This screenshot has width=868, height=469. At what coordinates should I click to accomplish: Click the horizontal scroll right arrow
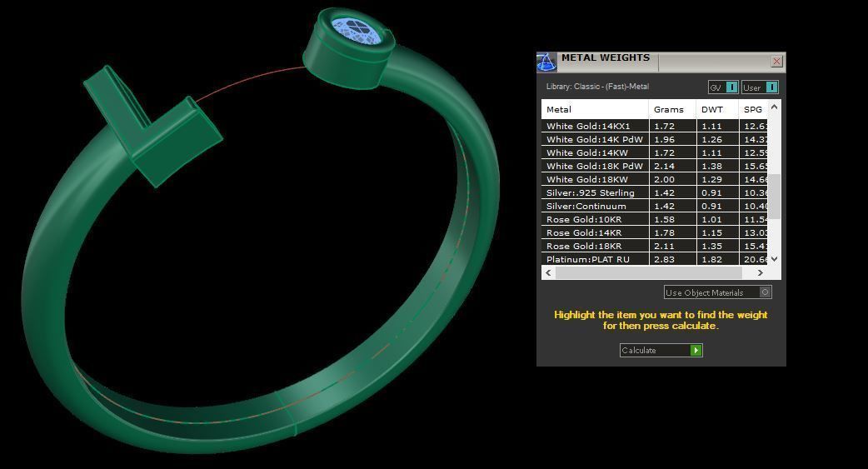tap(760, 272)
